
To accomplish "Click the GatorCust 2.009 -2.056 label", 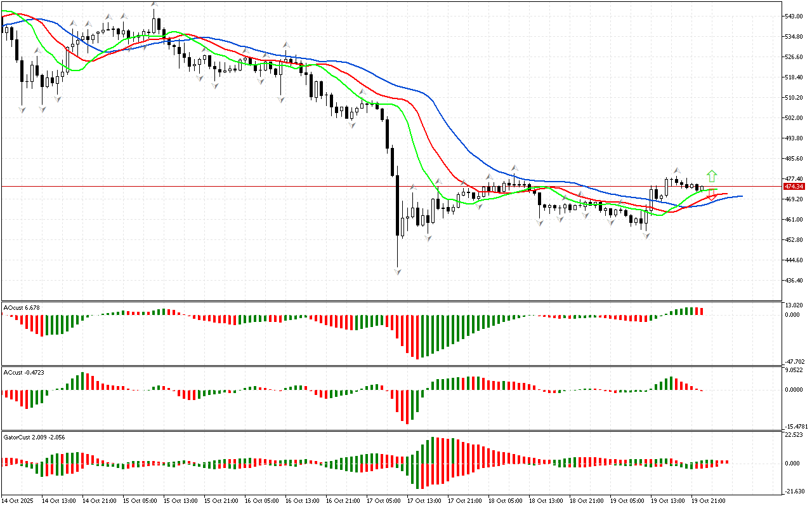I will (34, 437).
